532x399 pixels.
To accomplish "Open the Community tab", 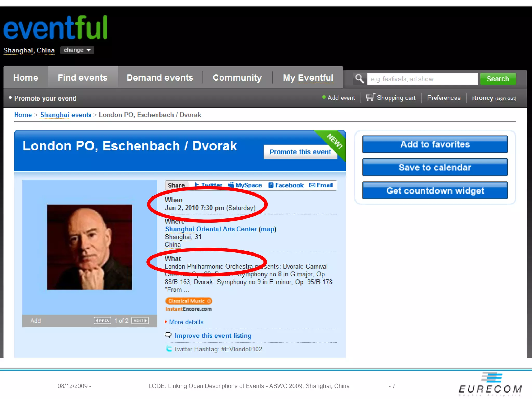I will 237,77.
